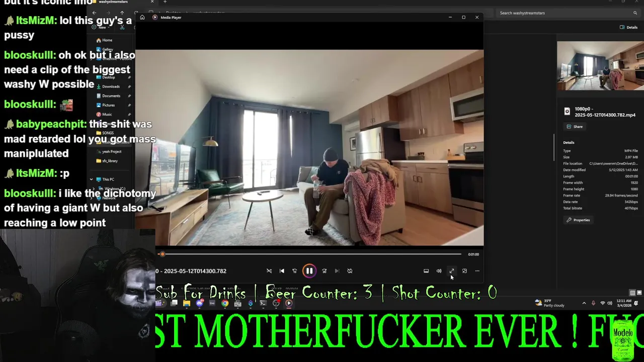Image resolution: width=644 pixels, height=362 pixels.
Task: Collapse the This PC tree node
Action: (x=92, y=179)
